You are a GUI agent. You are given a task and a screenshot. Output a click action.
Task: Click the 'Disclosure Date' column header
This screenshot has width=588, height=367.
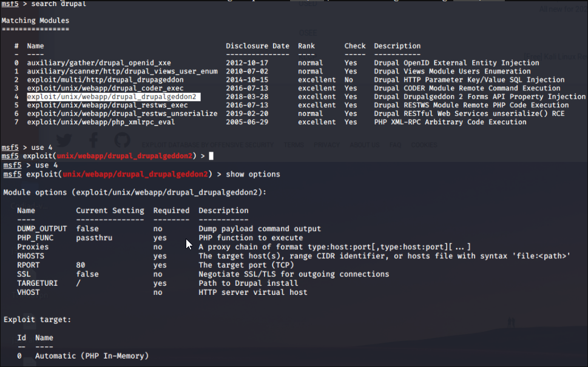[x=258, y=46]
